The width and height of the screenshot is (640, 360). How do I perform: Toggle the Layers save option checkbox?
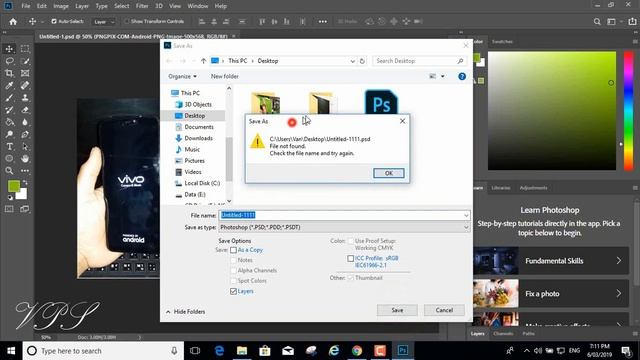coord(233,291)
